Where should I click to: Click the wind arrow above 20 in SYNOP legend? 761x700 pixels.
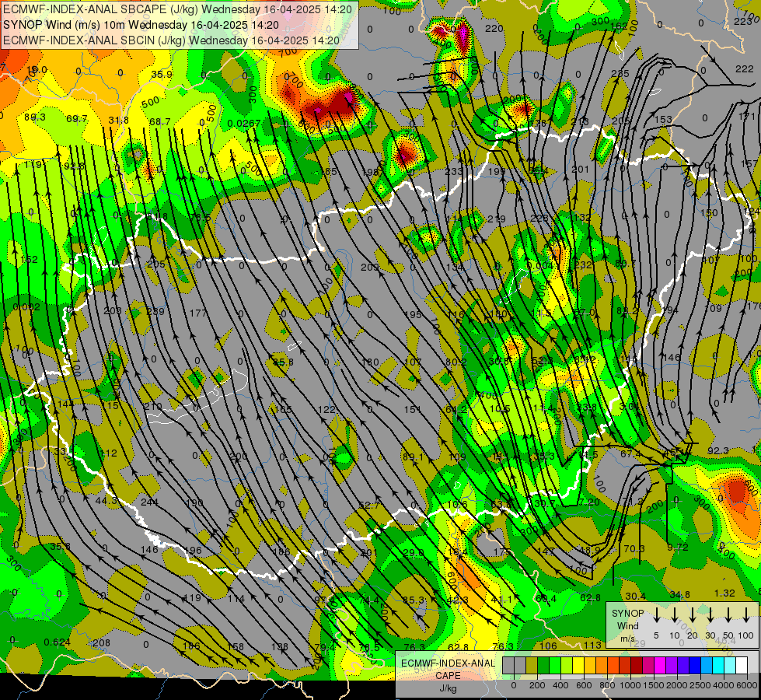(x=693, y=614)
